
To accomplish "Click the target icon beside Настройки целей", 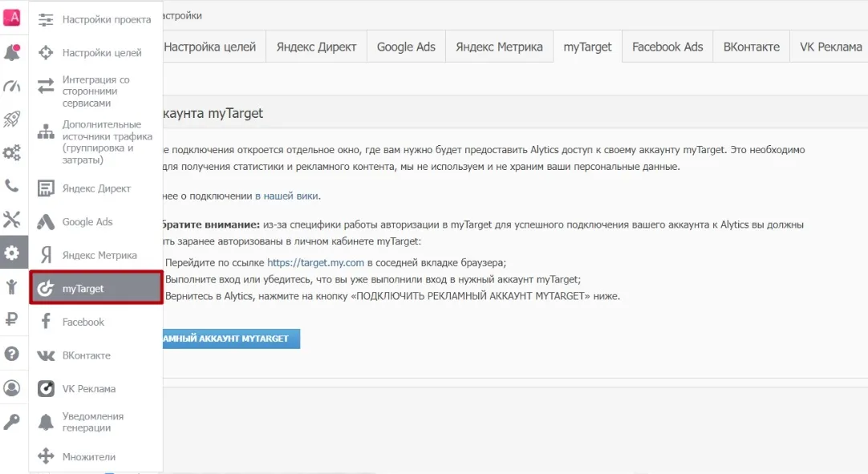I will click(x=46, y=53).
